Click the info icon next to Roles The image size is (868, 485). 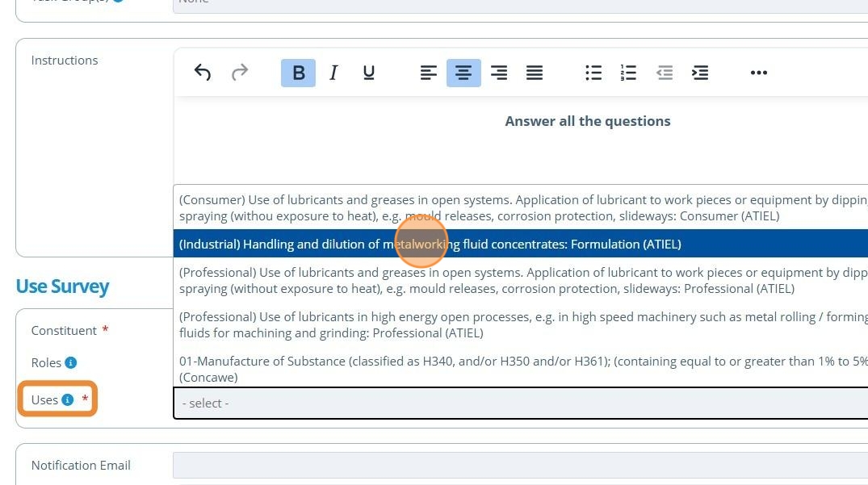click(71, 363)
